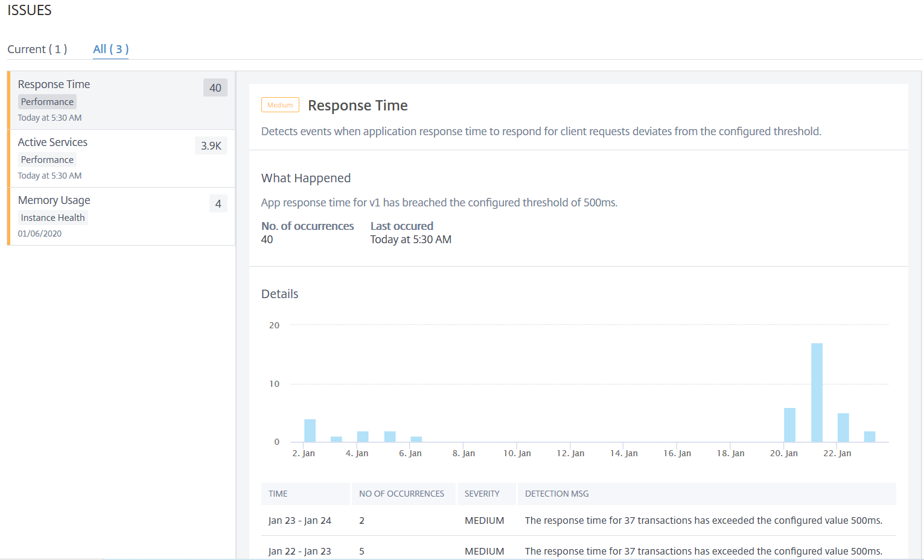Click the tallest bar at Jan 21
The image size is (924, 560).
(817, 392)
